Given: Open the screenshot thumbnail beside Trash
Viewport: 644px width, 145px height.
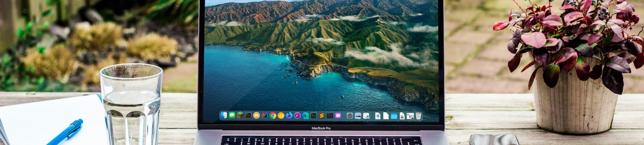Looking at the screenshot, I should coord(410,116).
